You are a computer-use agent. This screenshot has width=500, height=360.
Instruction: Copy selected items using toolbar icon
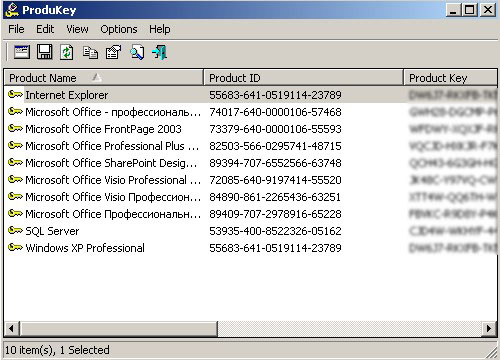(x=90, y=52)
